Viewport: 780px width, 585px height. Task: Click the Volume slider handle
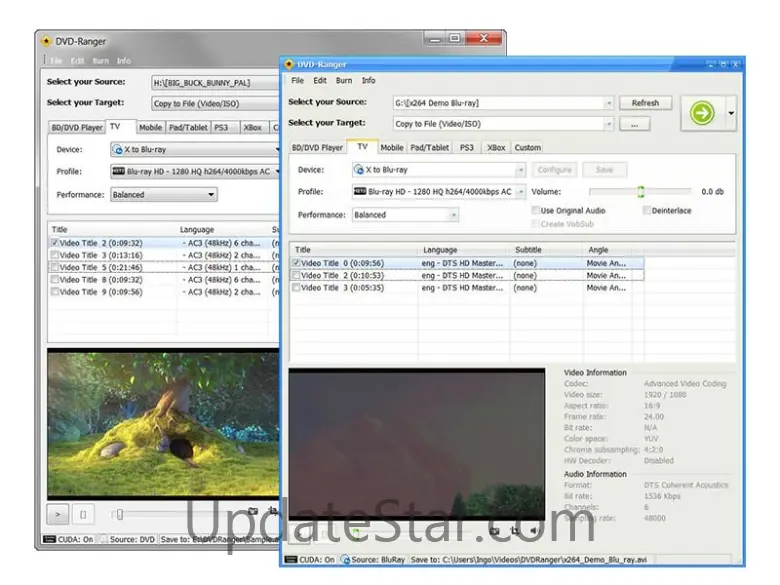(x=641, y=192)
